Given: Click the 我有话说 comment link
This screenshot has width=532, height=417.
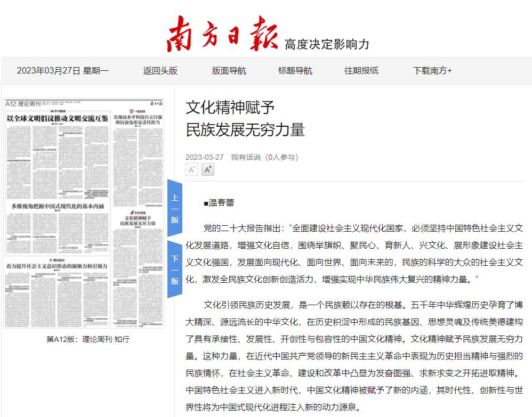Looking at the screenshot, I should pyautogui.click(x=246, y=157).
